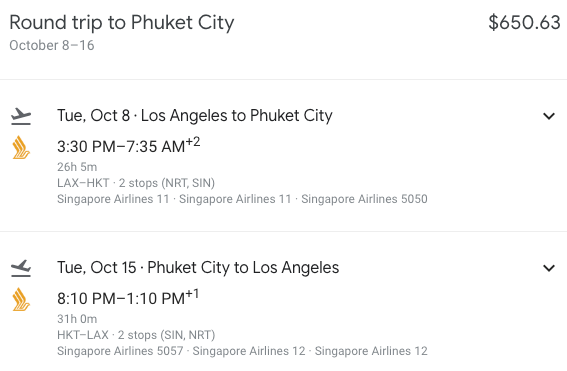Click the return flight landing icon
This screenshot has width=567, height=371.
point(21,268)
